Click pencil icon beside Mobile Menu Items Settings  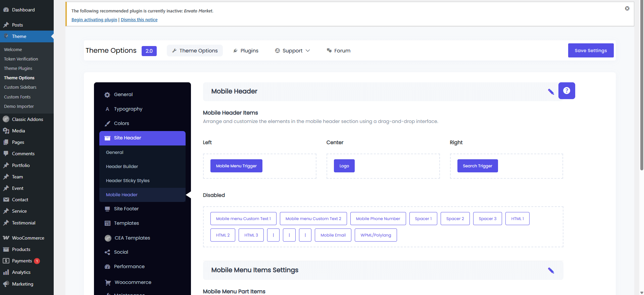(551, 270)
